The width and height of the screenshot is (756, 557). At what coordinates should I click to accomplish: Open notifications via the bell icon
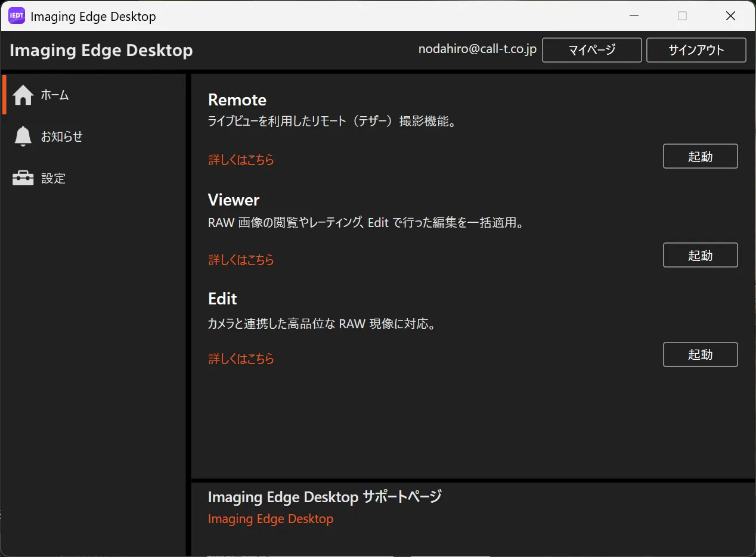point(23,137)
